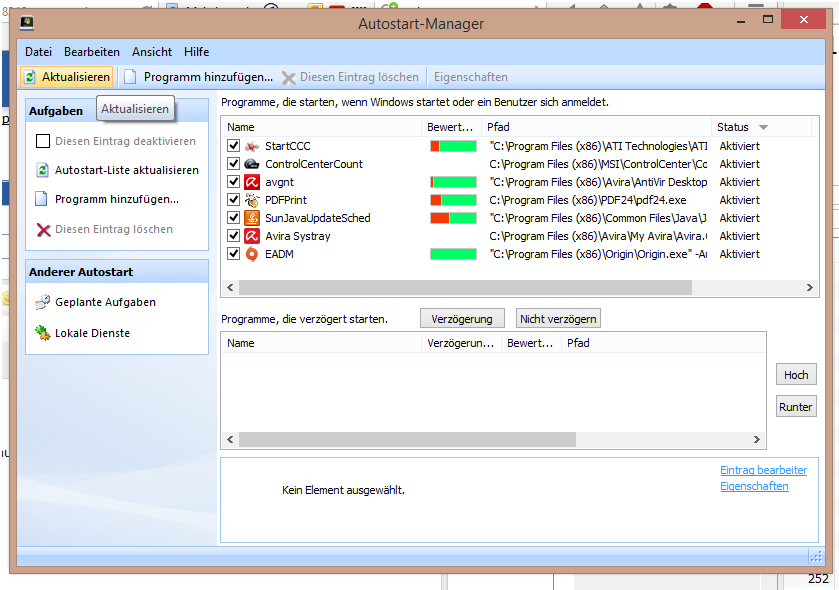839x590 pixels.
Task: Click the Eigenschaften toolbar item
Action: [470, 77]
